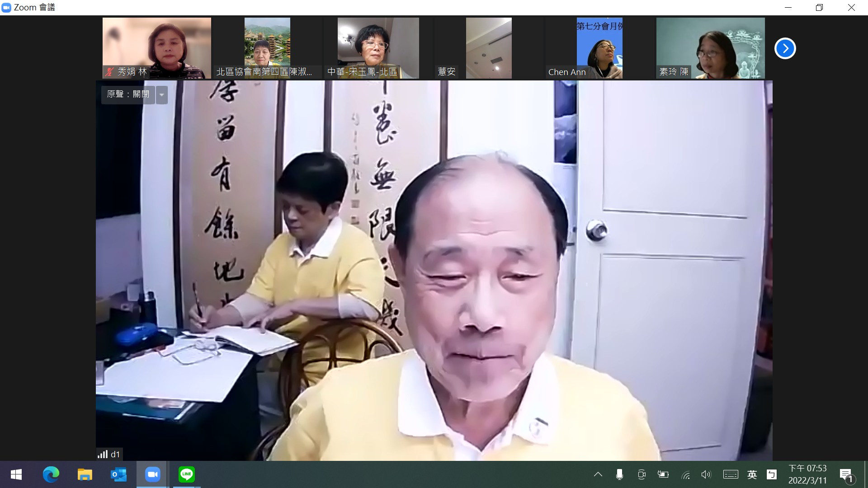Click the microphone tray icon
This screenshot has height=488, width=868.
[619, 474]
